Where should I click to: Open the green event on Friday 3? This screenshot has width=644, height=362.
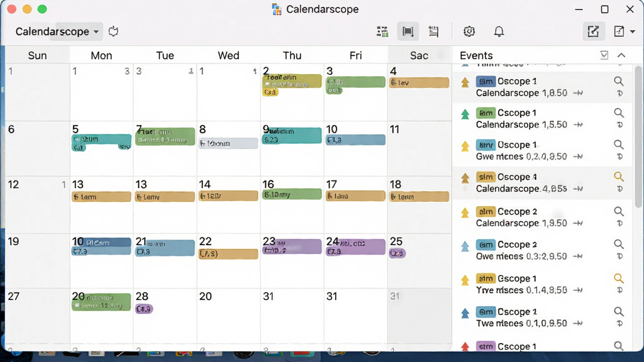tap(355, 82)
